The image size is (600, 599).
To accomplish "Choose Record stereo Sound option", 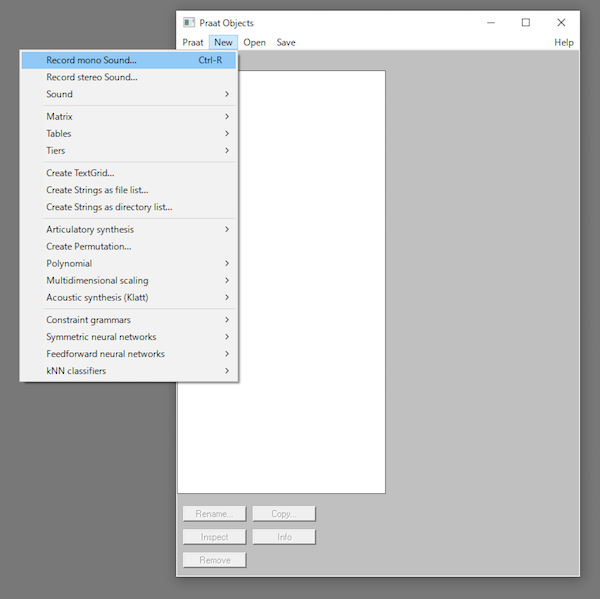I will 92,77.
